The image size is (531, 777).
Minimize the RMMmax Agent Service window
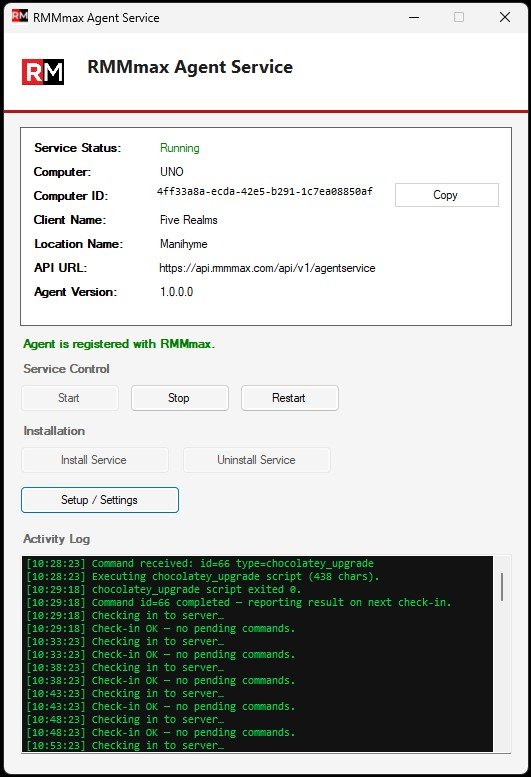414,17
